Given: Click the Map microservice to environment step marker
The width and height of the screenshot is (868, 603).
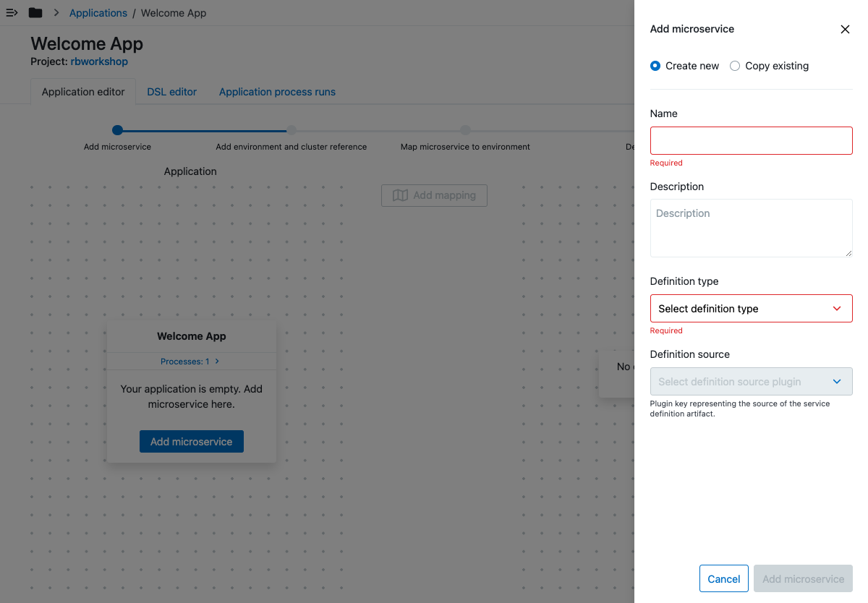Looking at the screenshot, I should point(465,130).
